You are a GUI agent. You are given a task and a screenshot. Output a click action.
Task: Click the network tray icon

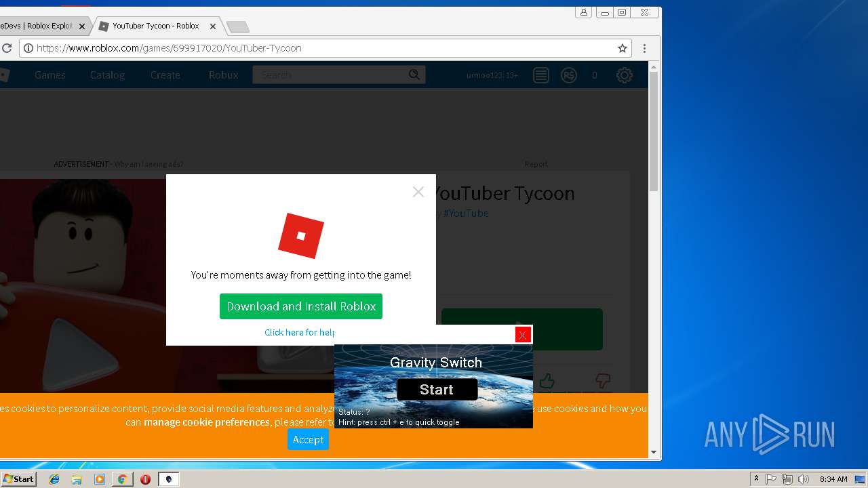[787, 479]
